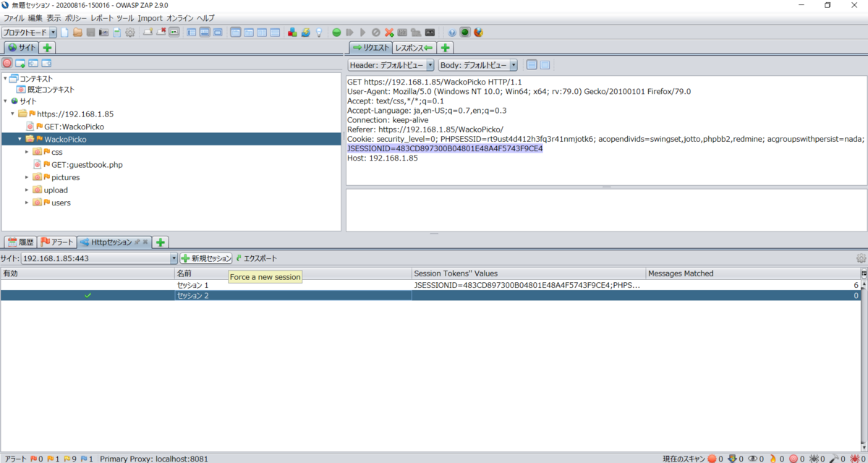This screenshot has height=463, width=868.
Task: Open the ファイル menu
Action: pyautogui.click(x=14, y=18)
